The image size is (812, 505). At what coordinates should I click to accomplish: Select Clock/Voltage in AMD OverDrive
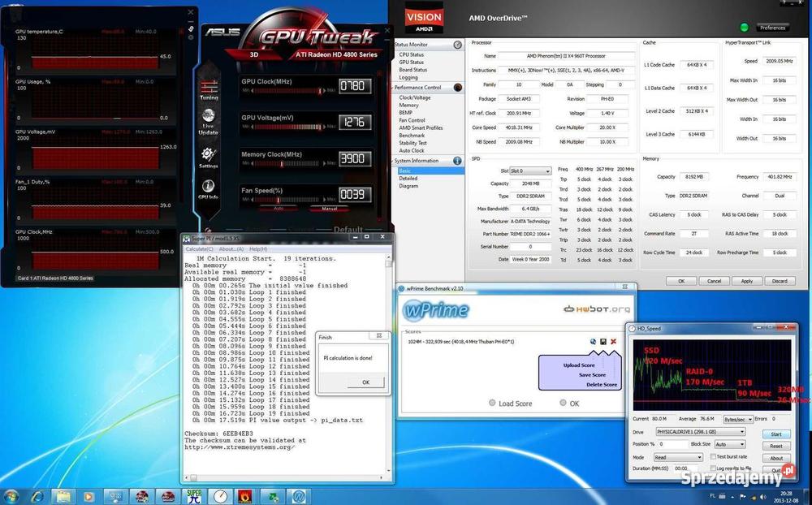point(415,97)
